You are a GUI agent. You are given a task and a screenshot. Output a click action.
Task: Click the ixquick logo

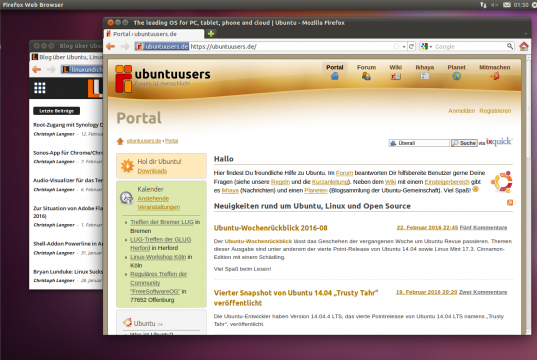tap(499, 141)
